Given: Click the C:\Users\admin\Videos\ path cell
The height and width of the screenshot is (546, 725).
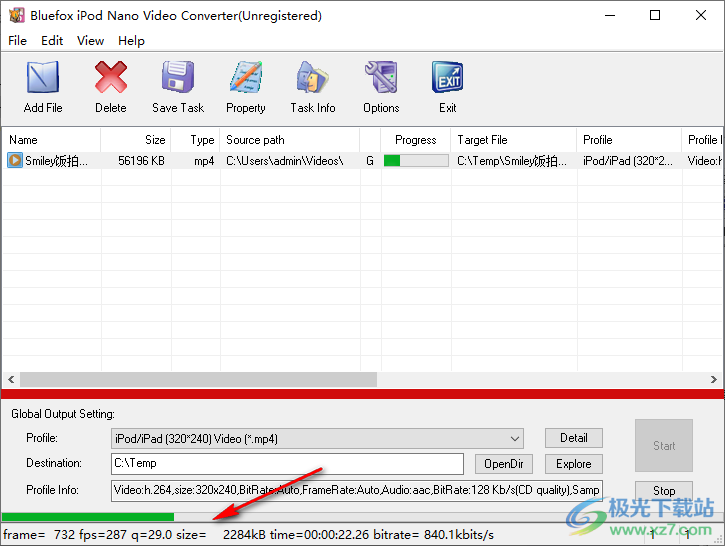Looking at the screenshot, I should pos(284,161).
